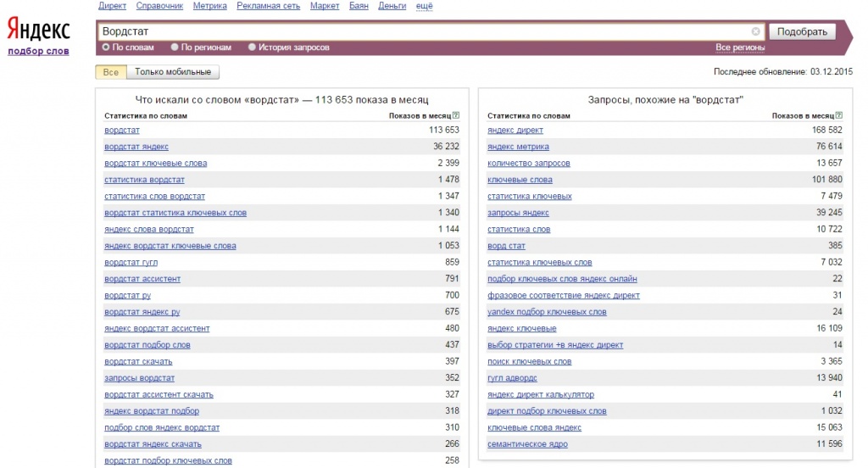Open the 'вордстат яндекс ру' link
This screenshot has width=868, height=468.
pos(142,312)
